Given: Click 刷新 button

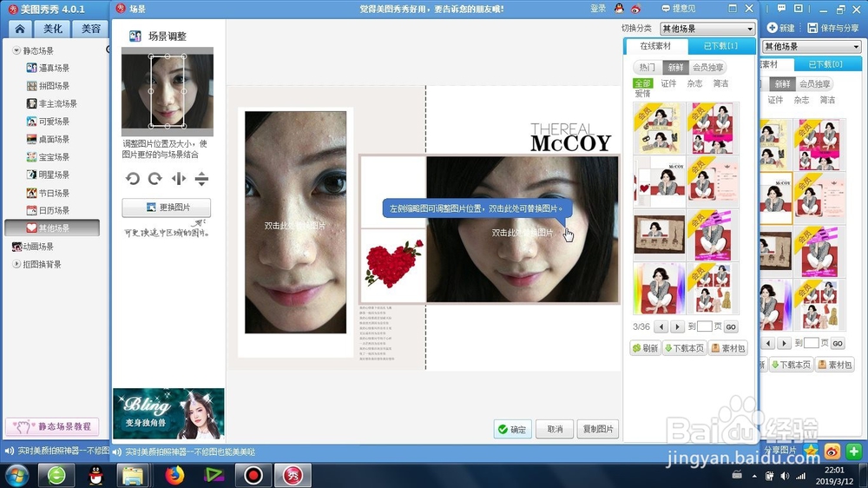Looking at the screenshot, I should (x=646, y=348).
